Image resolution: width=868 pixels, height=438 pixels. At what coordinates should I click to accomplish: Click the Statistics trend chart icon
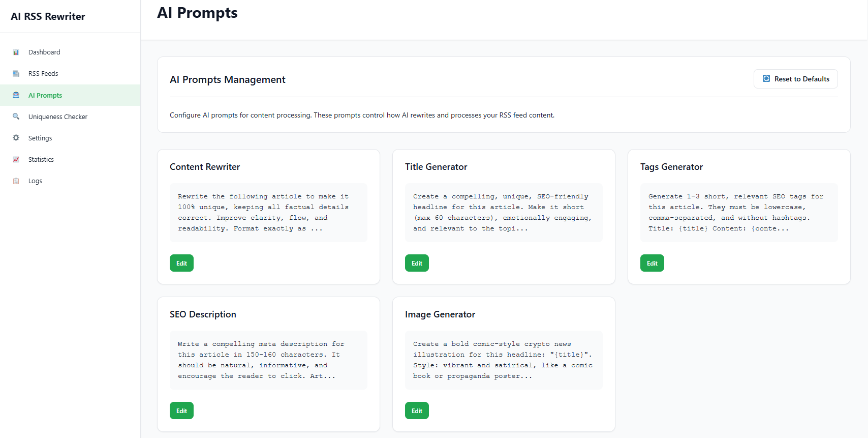coord(16,159)
